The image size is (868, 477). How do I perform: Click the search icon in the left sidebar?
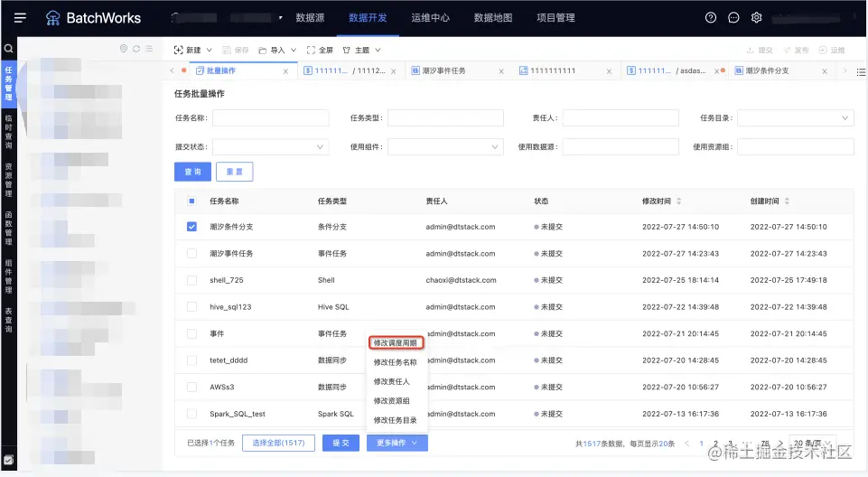click(8, 48)
